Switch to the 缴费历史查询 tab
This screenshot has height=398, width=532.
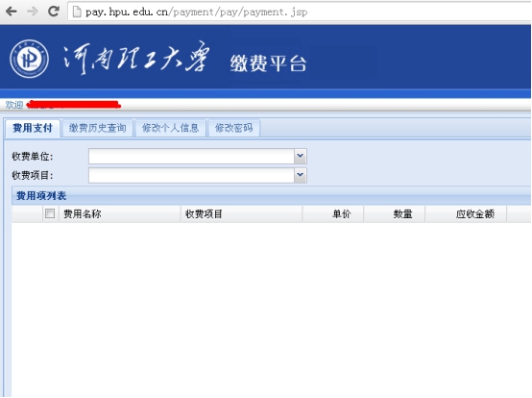coord(98,128)
